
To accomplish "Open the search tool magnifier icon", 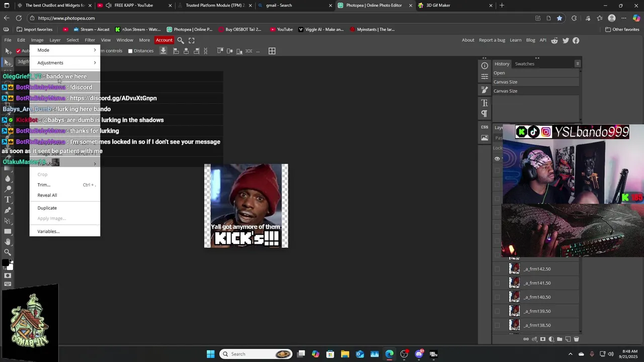I will (181, 40).
